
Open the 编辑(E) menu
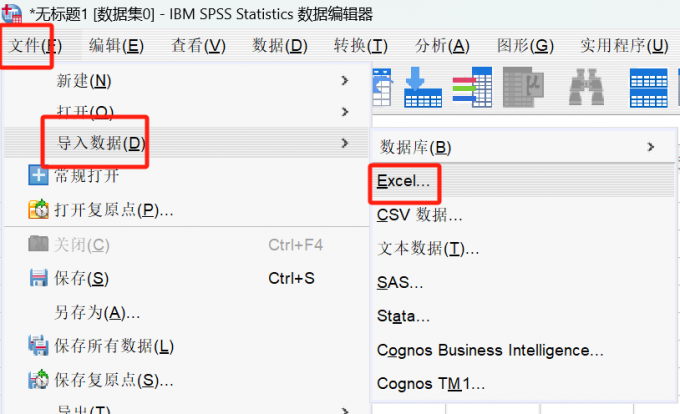coord(116,46)
